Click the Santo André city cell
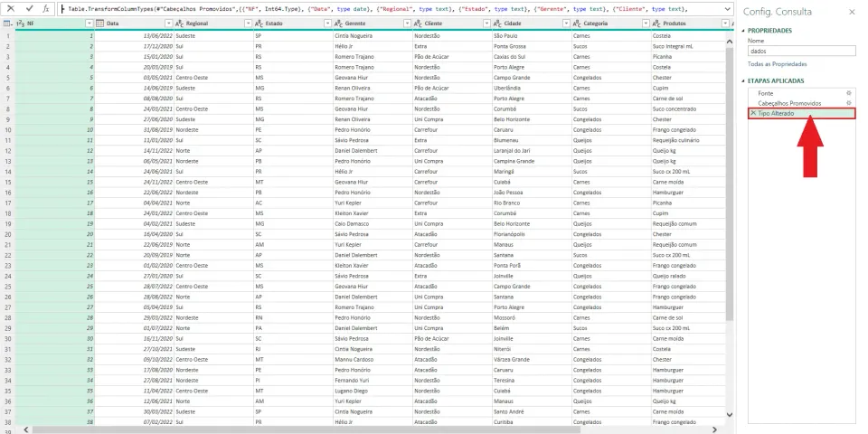The height and width of the screenshot is (434, 868). tap(532, 412)
